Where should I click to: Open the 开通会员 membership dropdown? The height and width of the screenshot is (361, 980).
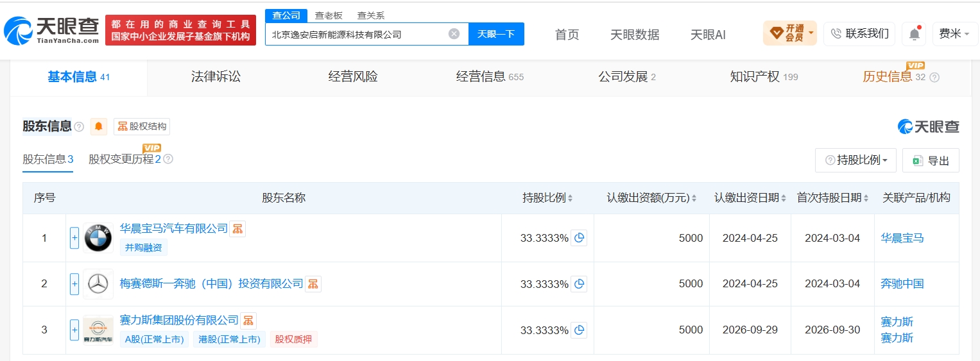789,33
